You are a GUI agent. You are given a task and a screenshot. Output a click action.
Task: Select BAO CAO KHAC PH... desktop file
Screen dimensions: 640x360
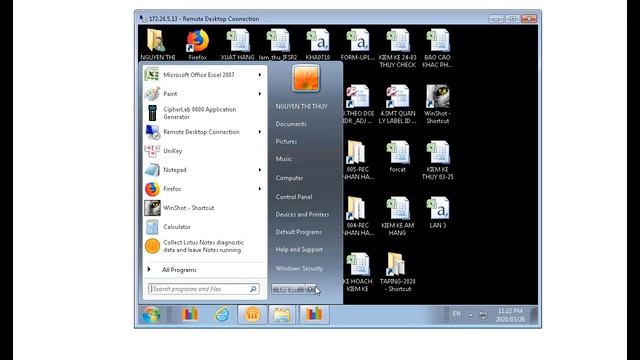437,48
